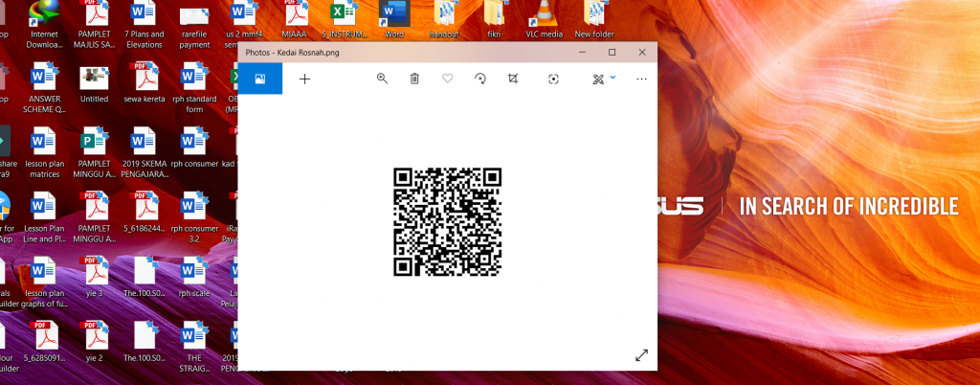The width and height of the screenshot is (980, 385).
Task: Select the handout folder on the desktop
Action: (x=444, y=20)
